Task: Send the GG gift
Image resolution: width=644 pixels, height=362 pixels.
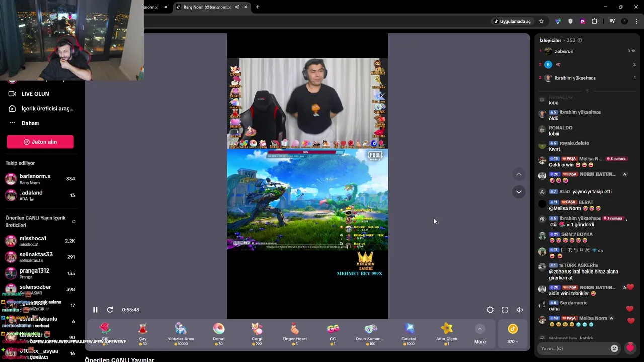Action: [333, 334]
